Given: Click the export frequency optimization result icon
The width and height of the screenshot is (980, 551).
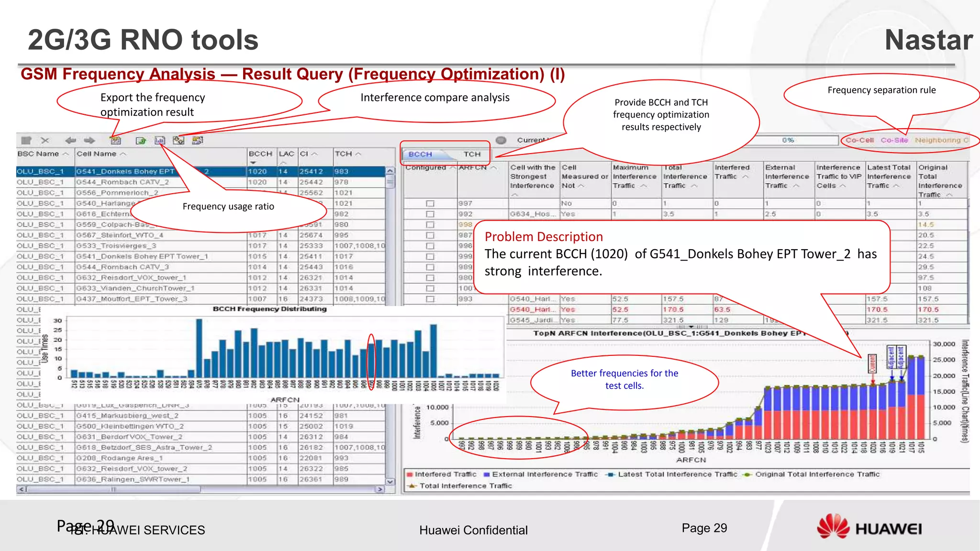Looking at the screenshot, I should click(115, 140).
